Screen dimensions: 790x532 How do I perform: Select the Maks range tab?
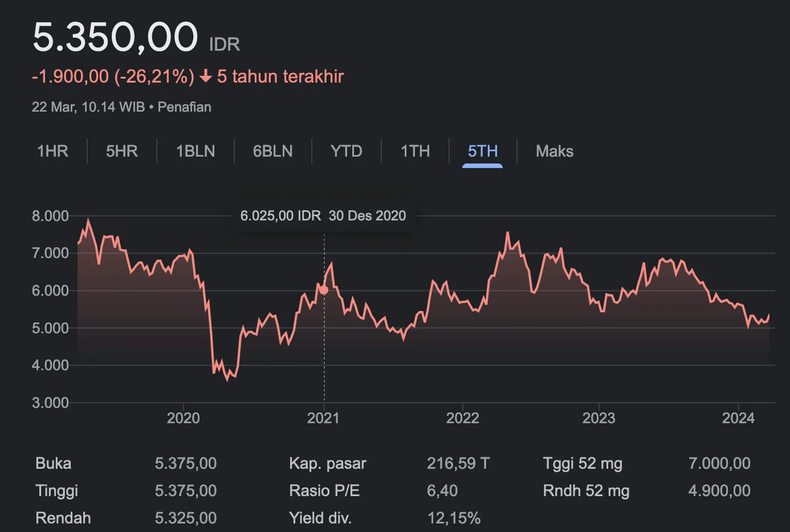(x=554, y=151)
